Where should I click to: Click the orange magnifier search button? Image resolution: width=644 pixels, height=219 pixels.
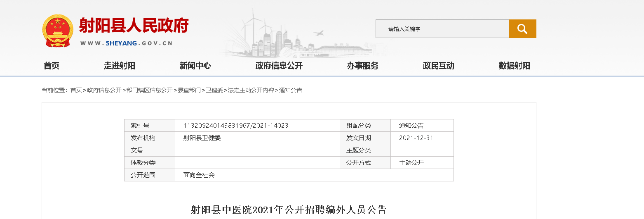522,29
